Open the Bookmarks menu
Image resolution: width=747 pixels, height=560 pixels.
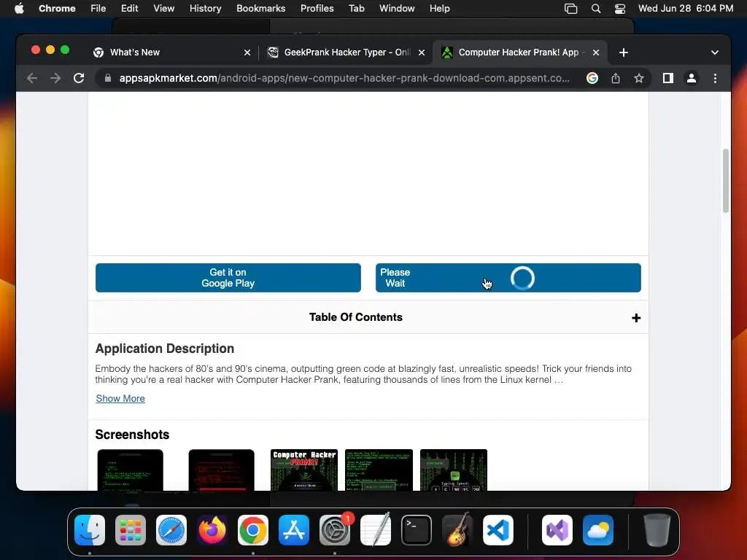pyautogui.click(x=260, y=9)
